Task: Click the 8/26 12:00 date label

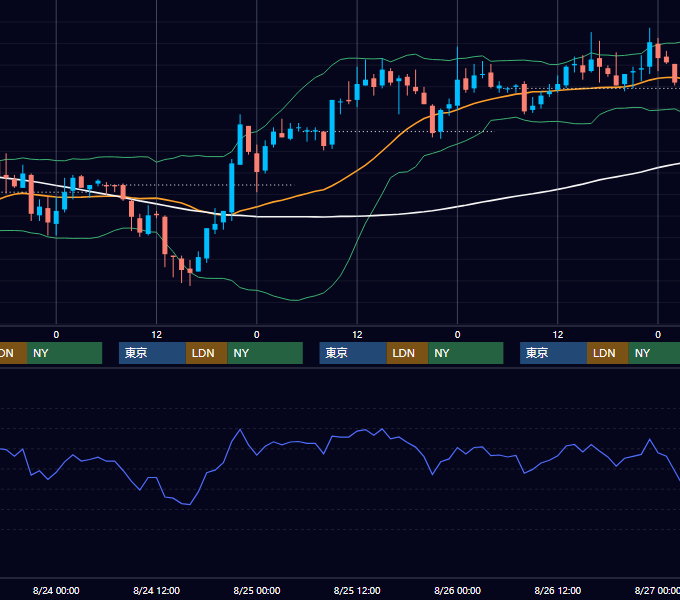Action: 558,590
